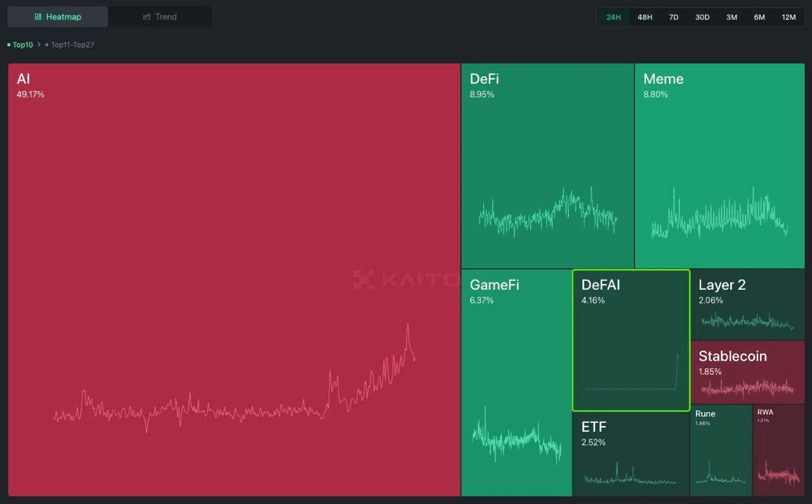Screen dimensions: 812x504
Task: Open the Meme heatmap tile
Action: point(720,165)
